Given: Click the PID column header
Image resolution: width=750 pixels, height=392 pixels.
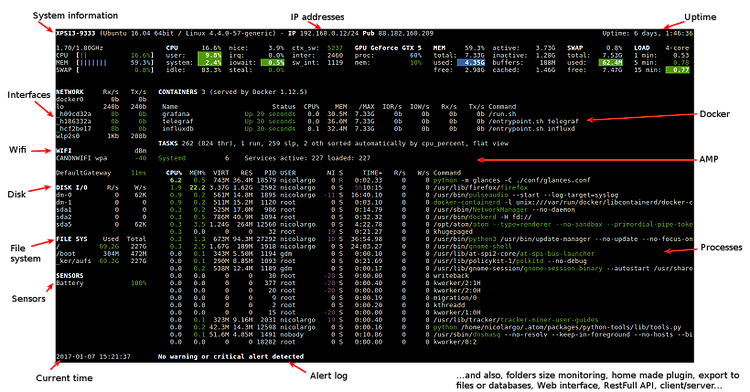Looking at the screenshot, I should tap(270, 173).
